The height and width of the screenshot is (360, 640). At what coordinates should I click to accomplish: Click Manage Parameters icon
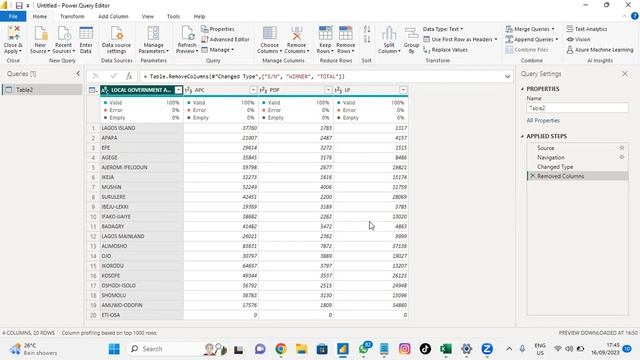pyautogui.click(x=153, y=33)
